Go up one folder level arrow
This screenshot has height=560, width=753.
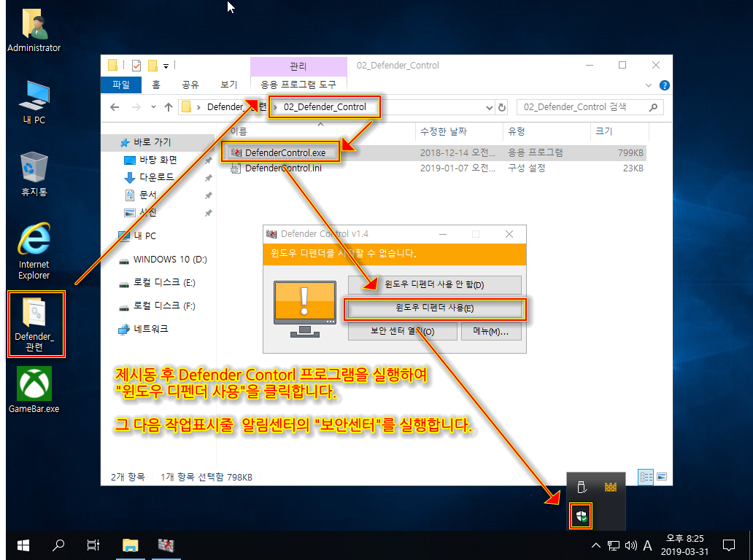pos(168,107)
